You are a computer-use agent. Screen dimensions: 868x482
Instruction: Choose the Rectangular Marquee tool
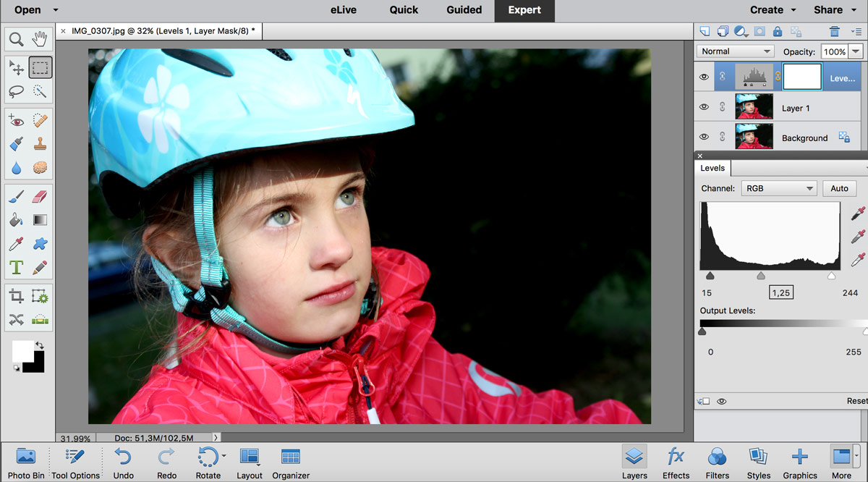(x=40, y=68)
